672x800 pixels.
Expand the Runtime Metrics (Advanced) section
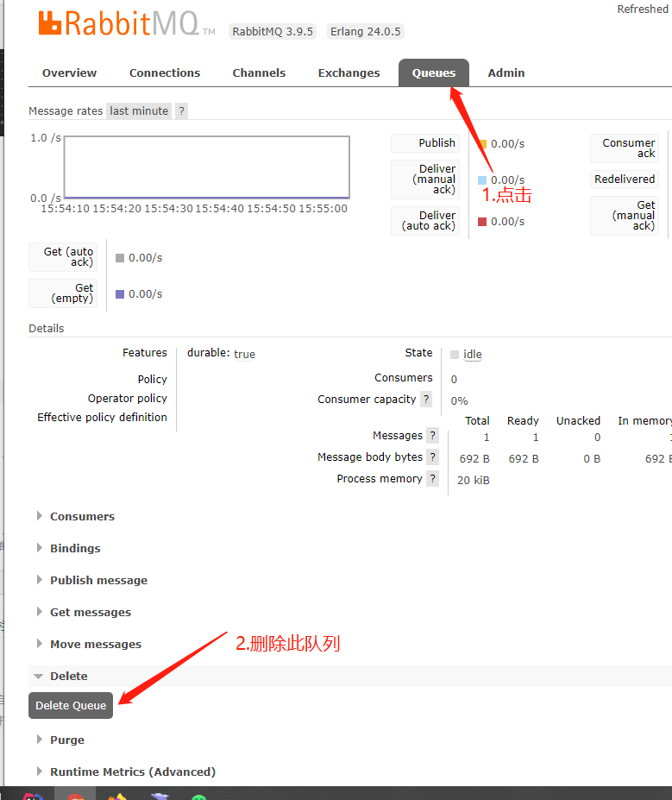pos(133,772)
